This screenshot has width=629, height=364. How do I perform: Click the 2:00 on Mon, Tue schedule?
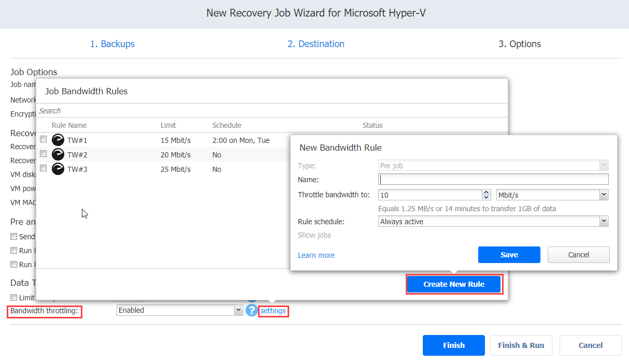pos(241,140)
